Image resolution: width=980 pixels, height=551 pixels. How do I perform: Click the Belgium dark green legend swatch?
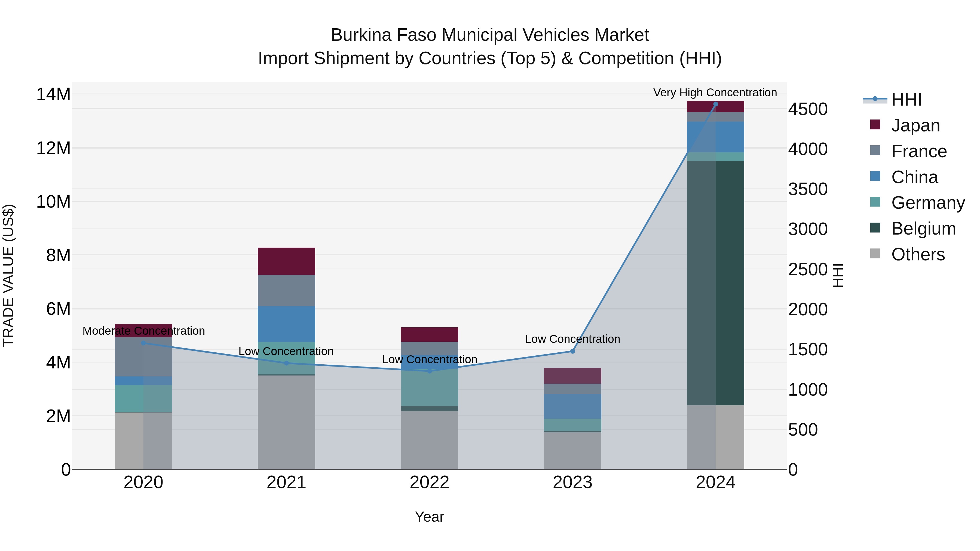click(x=875, y=227)
